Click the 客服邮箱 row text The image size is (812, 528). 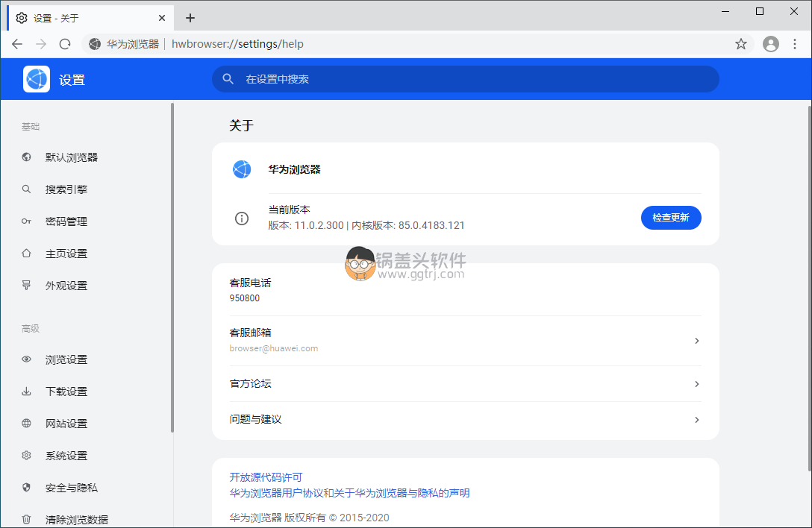point(250,333)
